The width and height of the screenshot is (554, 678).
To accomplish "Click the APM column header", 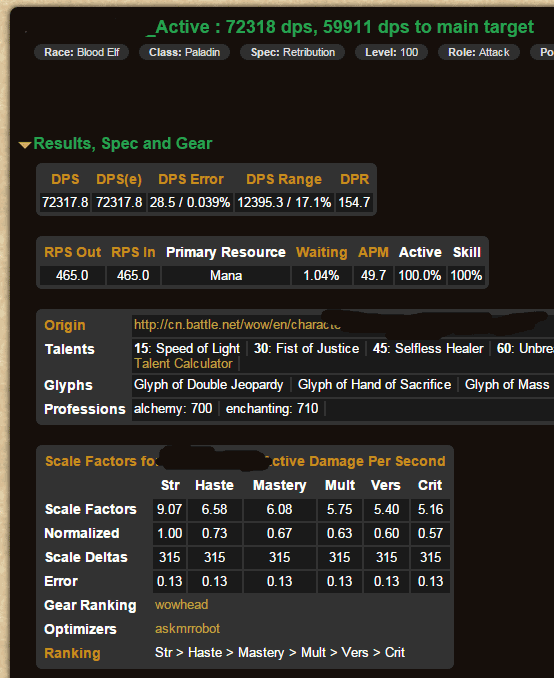I will tap(373, 252).
